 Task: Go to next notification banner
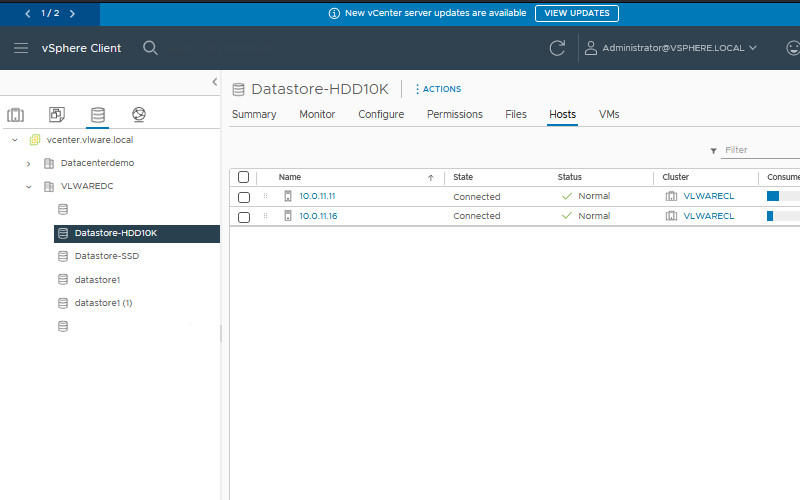[x=72, y=13]
